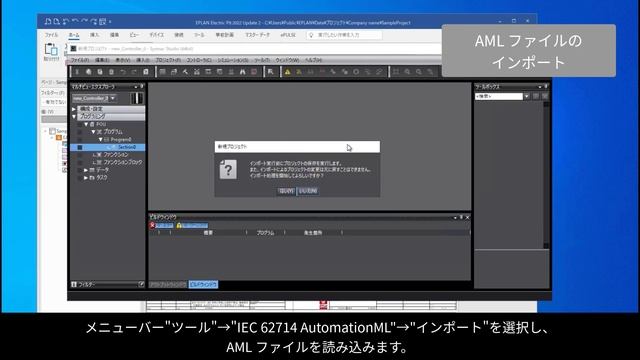Screen dimensions: 640x360
Task: Collapse the Program0 tree node
Action: coord(100,140)
